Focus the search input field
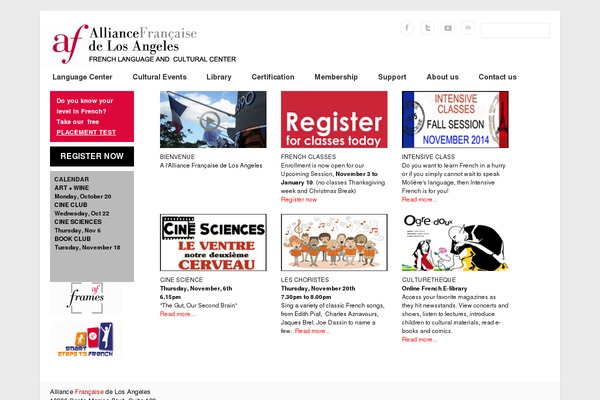The width and height of the screenshot is (600, 400). coord(515,30)
